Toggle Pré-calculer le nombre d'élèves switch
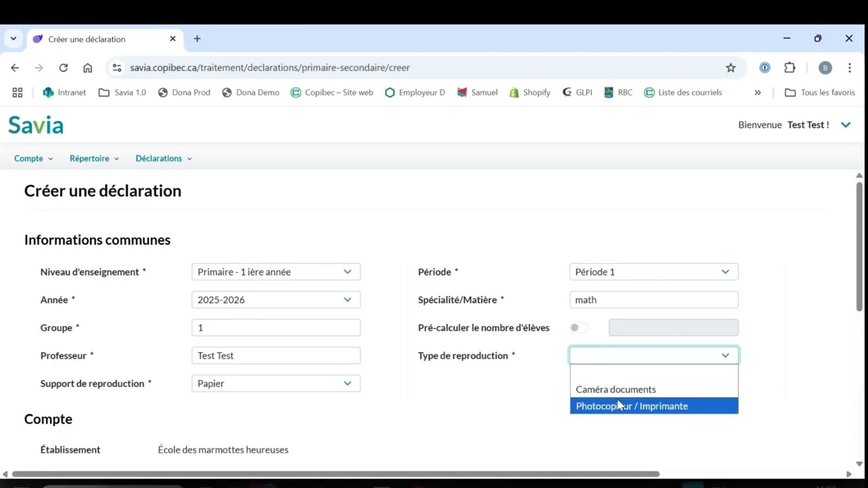The width and height of the screenshot is (868, 488). [x=578, y=327]
